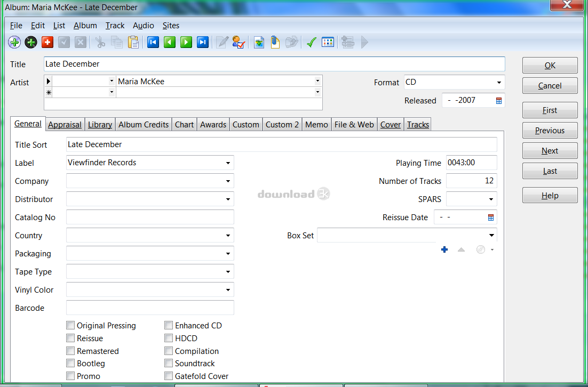The image size is (588, 387).
Task: Open the Tracks tab
Action: point(418,125)
